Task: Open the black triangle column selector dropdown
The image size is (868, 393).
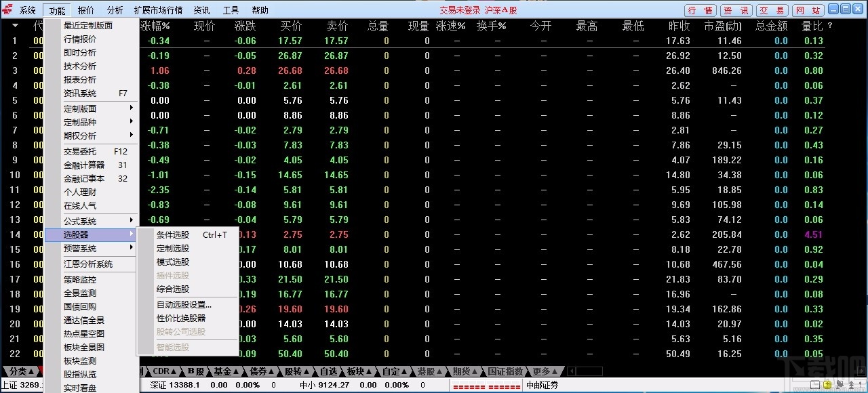Action: point(14,26)
